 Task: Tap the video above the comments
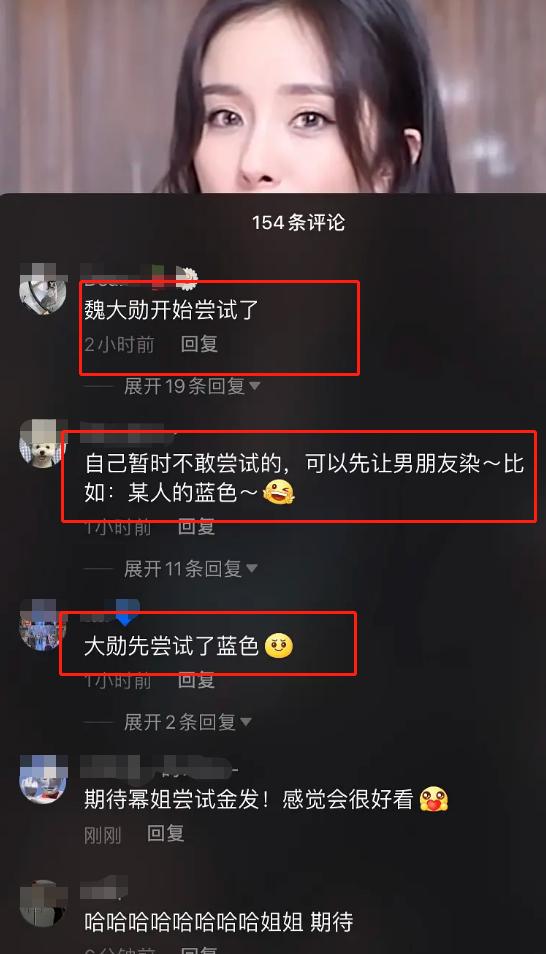tap(273, 96)
